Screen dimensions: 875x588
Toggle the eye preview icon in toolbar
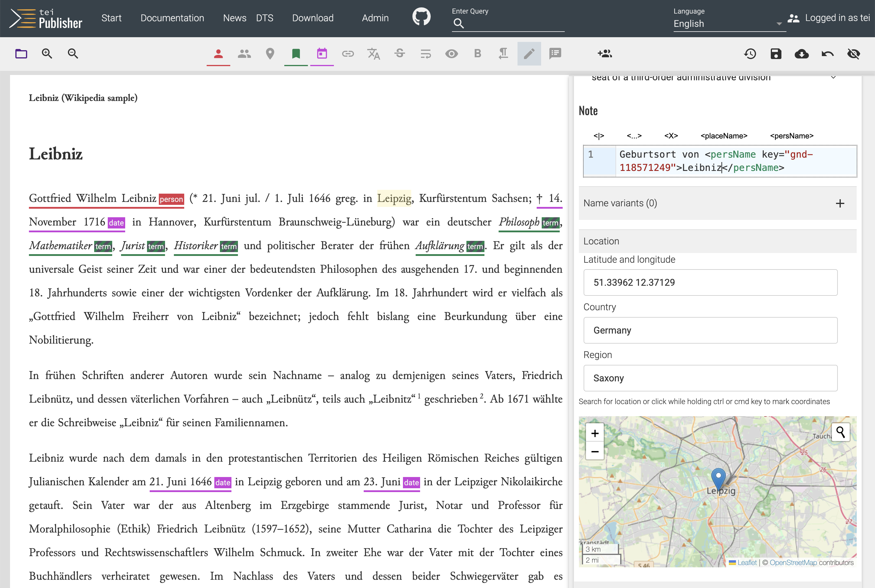[x=451, y=54]
